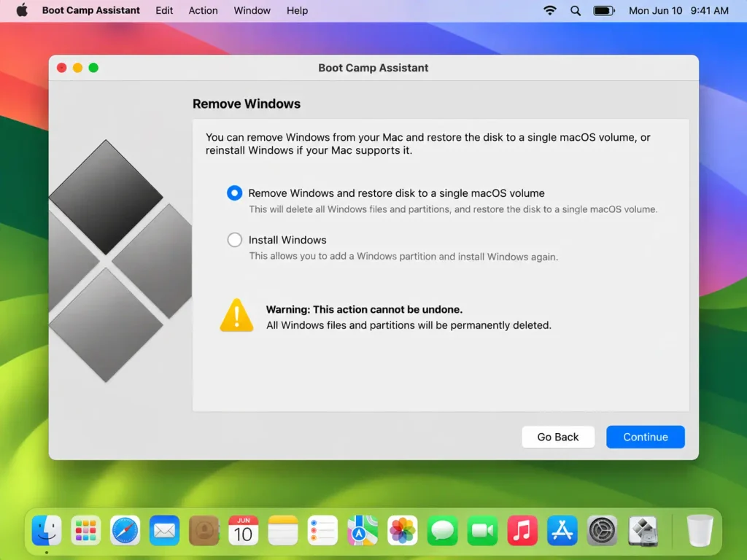Click the 'You can remove Windows from your Mac' paragraph

pyautogui.click(x=427, y=144)
